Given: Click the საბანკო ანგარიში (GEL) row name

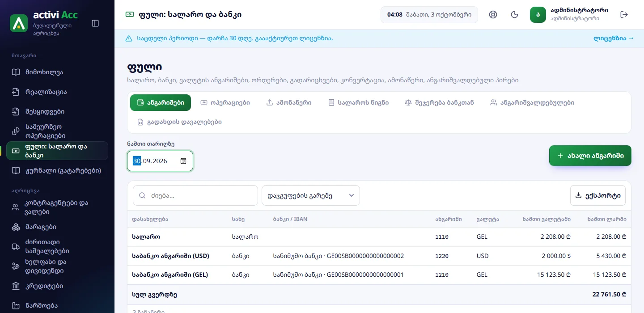Looking at the screenshot, I should [x=170, y=275].
